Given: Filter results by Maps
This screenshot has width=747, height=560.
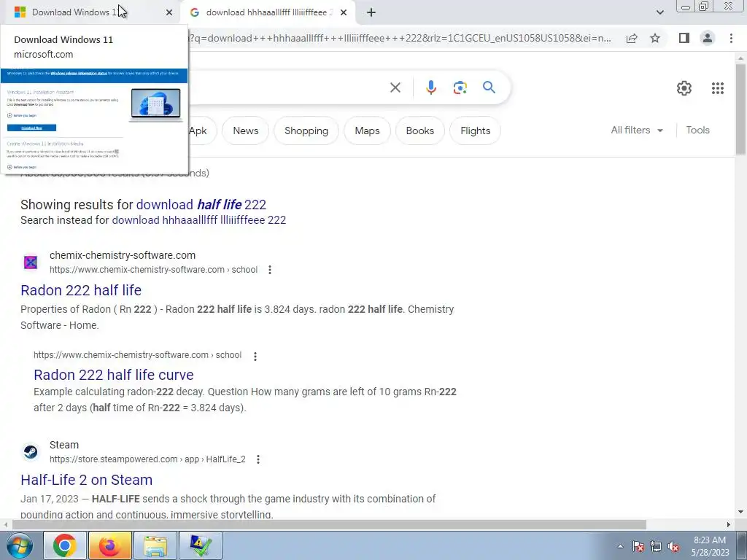Looking at the screenshot, I should coord(368,131).
